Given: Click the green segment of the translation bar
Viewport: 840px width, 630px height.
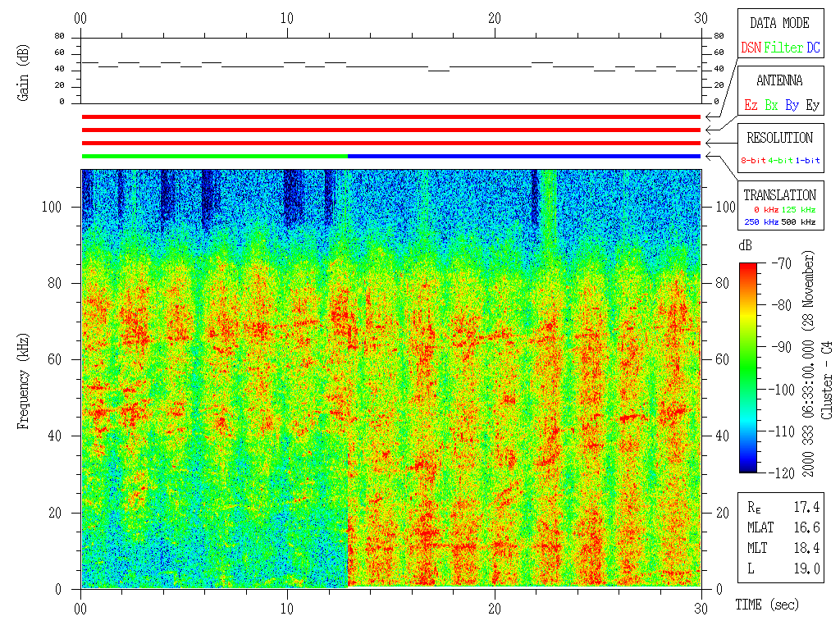Looking at the screenshot, I should click(214, 156).
